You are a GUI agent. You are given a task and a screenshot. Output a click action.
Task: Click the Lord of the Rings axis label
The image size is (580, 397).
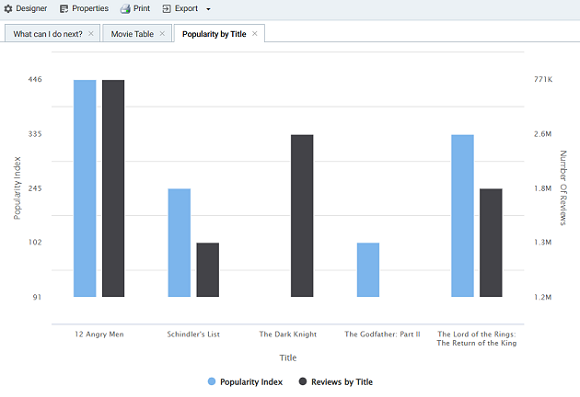(x=476, y=339)
